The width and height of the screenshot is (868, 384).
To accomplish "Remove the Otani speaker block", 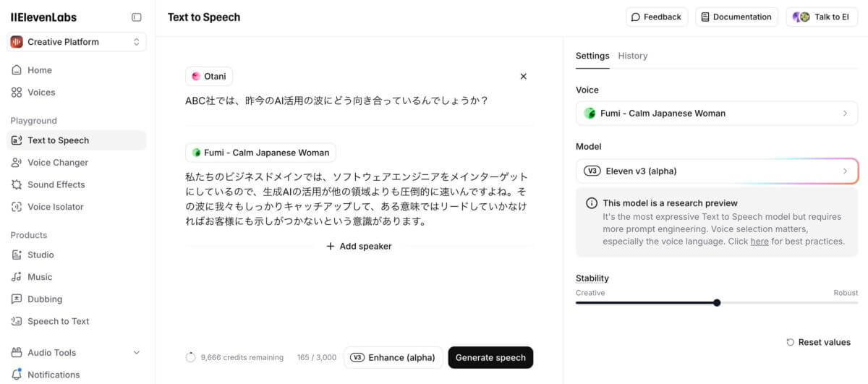I will (x=524, y=76).
